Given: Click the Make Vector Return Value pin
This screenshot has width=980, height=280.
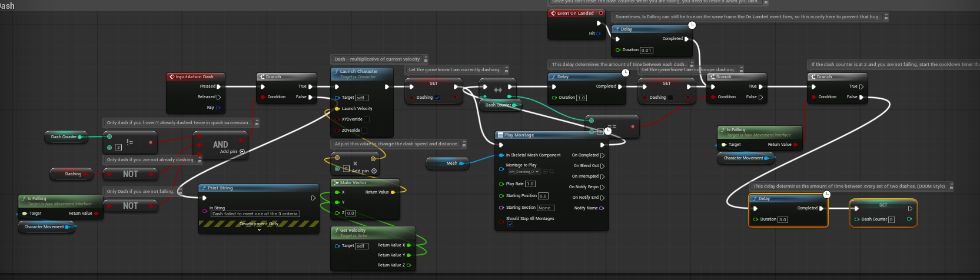Looking at the screenshot, I should click(x=393, y=192).
